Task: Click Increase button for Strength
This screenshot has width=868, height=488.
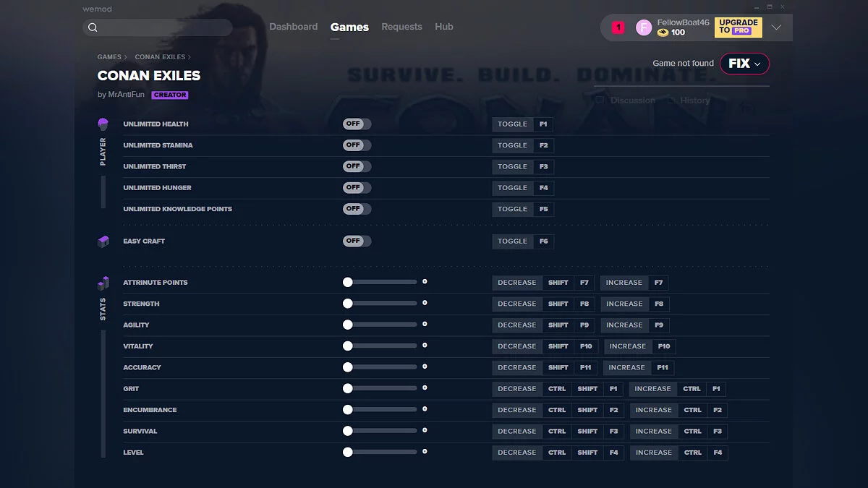Action: [x=624, y=304]
